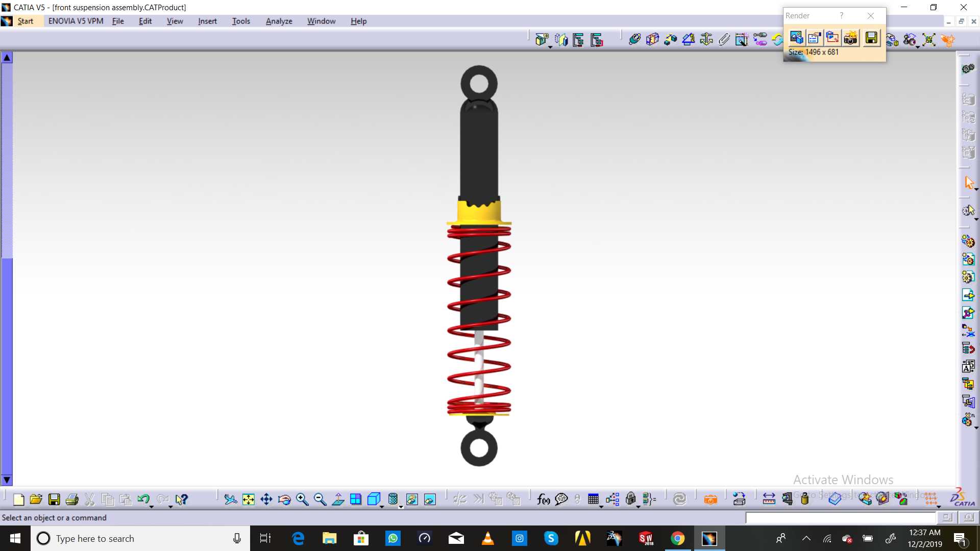Open the Window menu
The image size is (980, 551).
(321, 21)
